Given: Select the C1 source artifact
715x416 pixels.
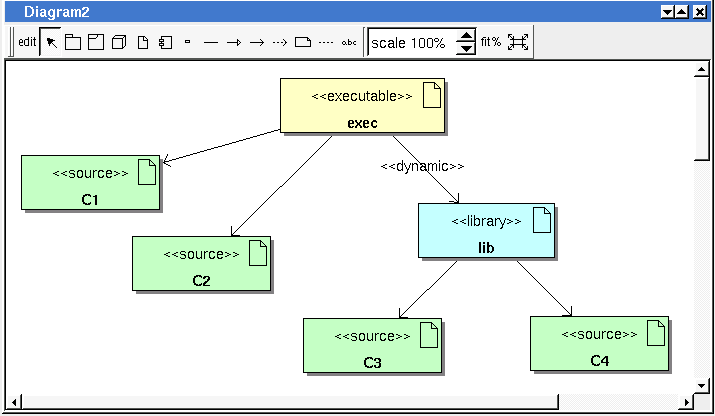Looking at the screenshot, I should coord(90,182).
